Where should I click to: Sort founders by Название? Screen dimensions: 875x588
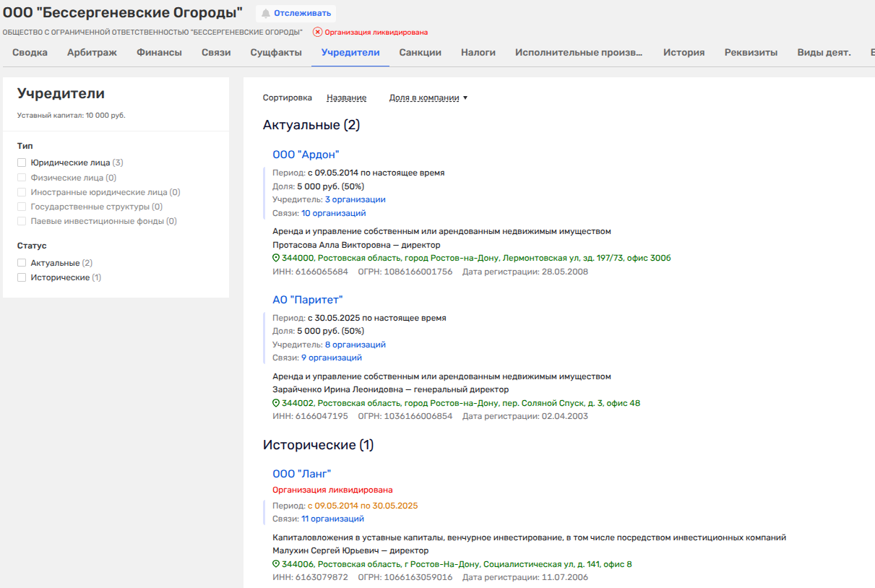coord(346,98)
